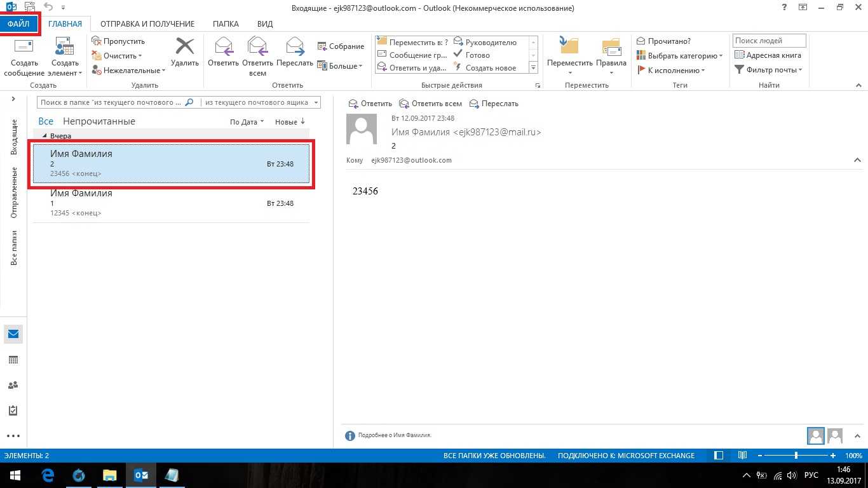Open the Tasks clipboard icon in sidebar

pos(13,410)
